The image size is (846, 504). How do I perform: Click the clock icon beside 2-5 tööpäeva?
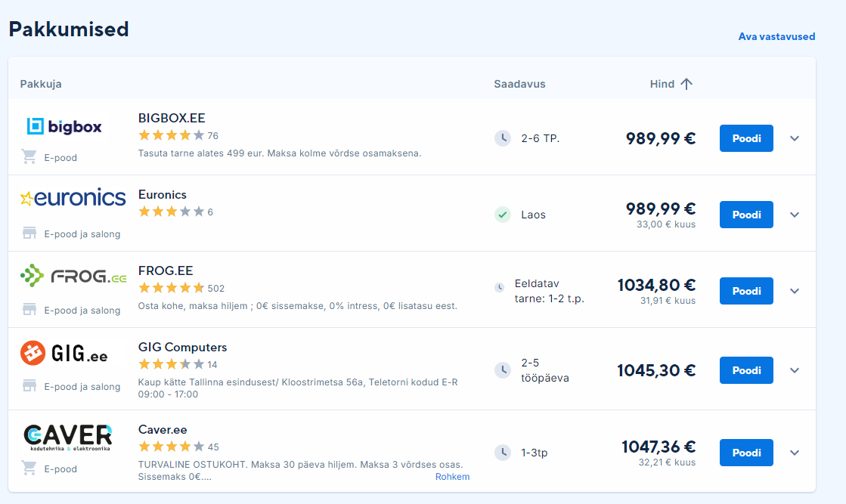coord(503,370)
